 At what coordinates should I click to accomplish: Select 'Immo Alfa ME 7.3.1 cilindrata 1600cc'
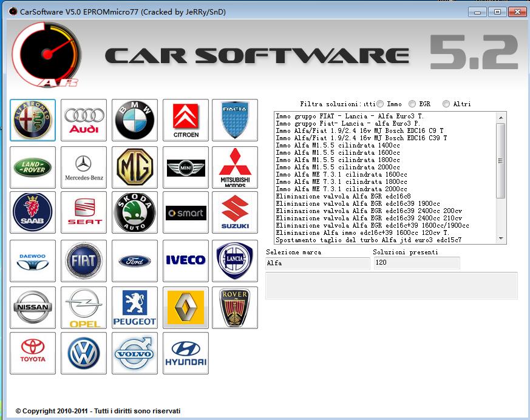pos(341,175)
